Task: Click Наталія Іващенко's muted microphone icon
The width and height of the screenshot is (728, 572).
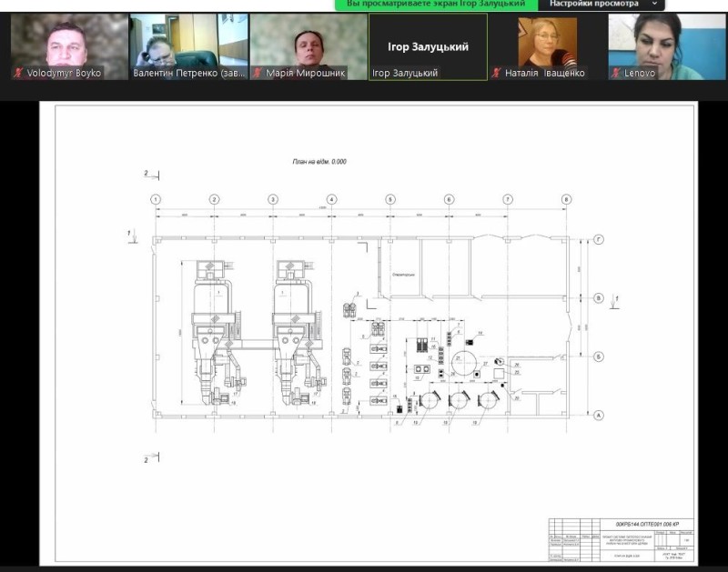Action: point(498,73)
